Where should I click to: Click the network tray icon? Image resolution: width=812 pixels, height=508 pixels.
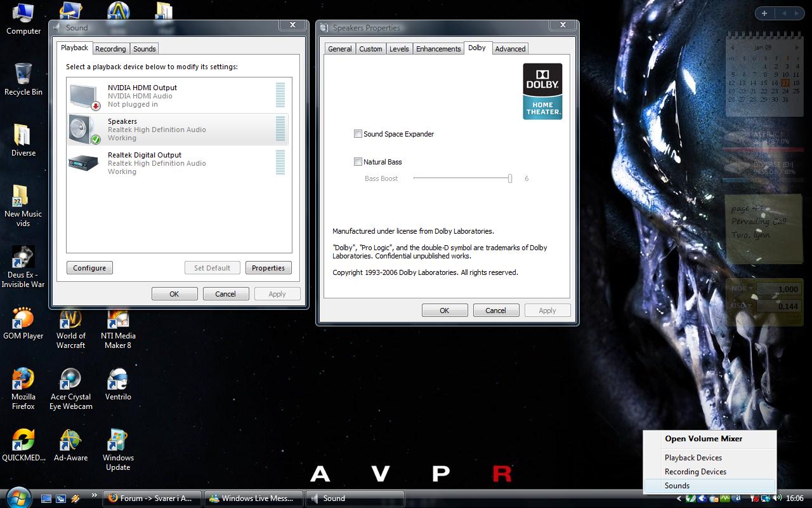click(766, 498)
